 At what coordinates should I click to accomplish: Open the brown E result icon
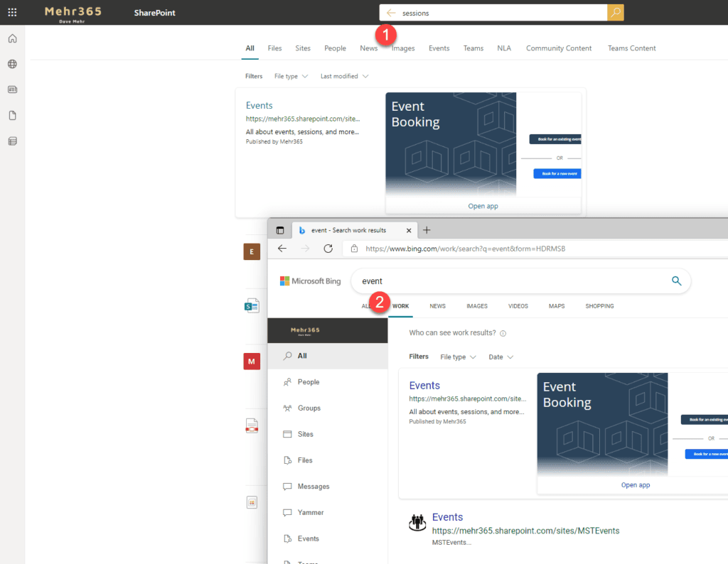click(252, 252)
